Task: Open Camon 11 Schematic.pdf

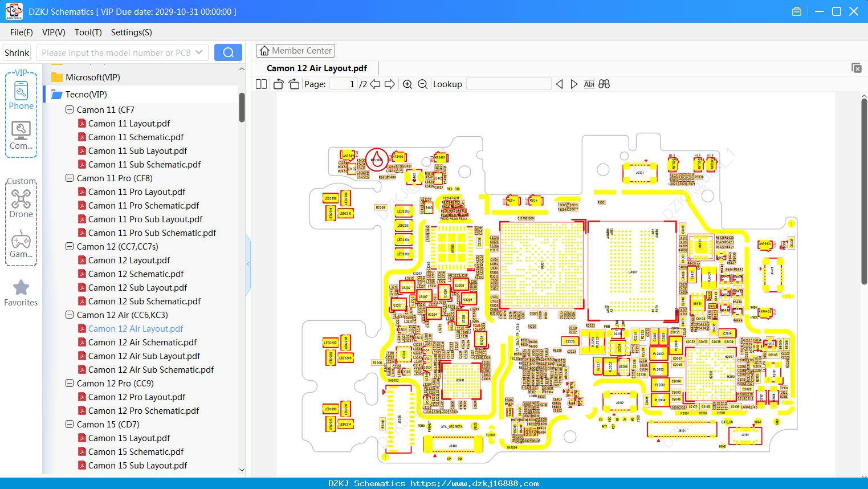Action: 136,137
